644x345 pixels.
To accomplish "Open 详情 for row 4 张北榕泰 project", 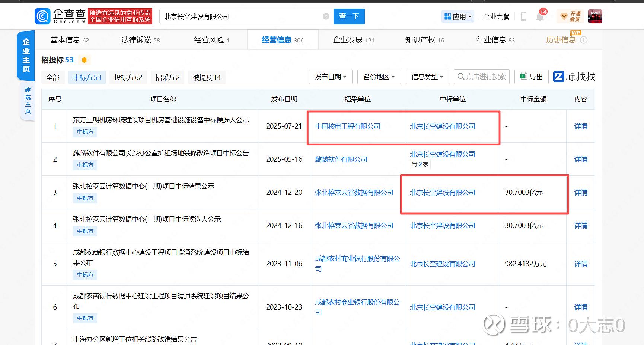I will 581,226.
